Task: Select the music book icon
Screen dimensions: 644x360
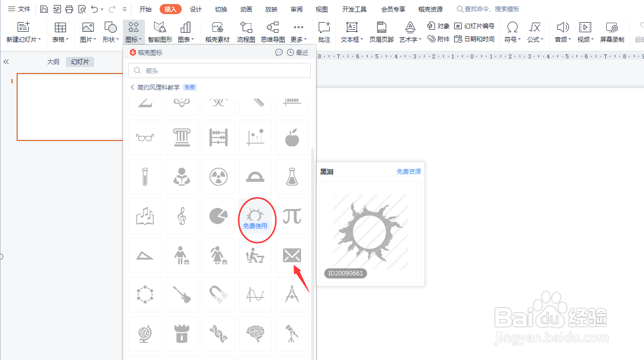Action: (145, 217)
